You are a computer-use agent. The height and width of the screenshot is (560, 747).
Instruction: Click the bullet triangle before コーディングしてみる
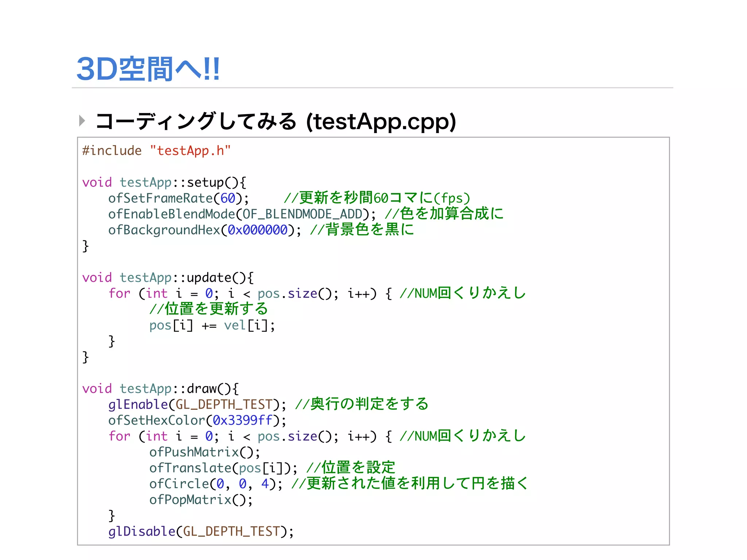coord(82,121)
